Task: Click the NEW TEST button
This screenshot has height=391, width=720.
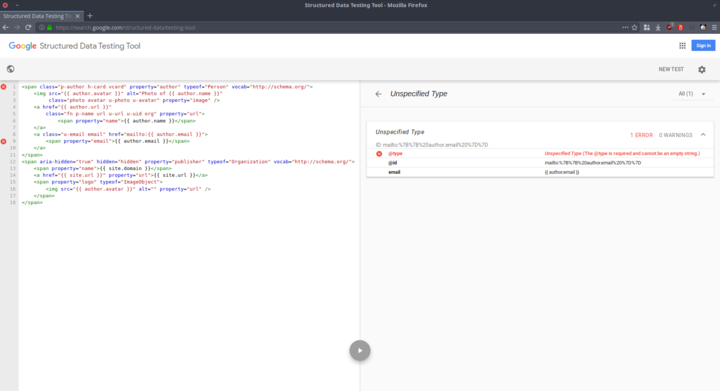Action: [x=671, y=69]
